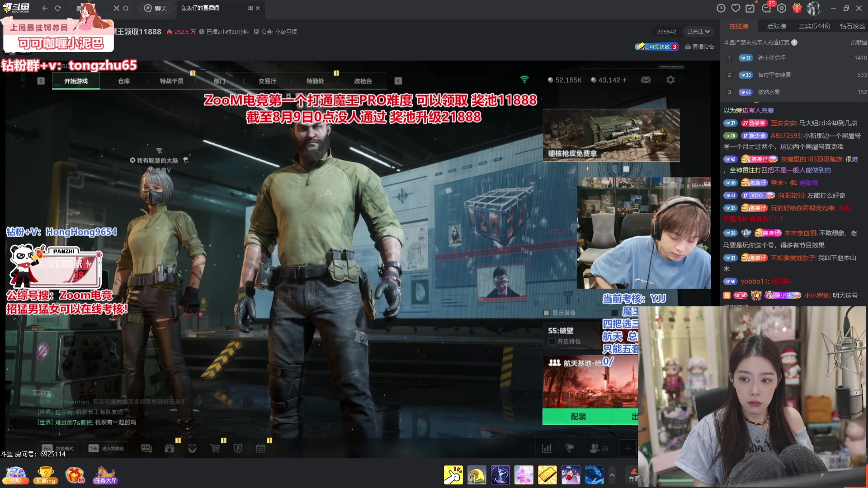Click the Douyu logo at top-left
Viewport: 868px width, 488px height.
click(16, 8)
